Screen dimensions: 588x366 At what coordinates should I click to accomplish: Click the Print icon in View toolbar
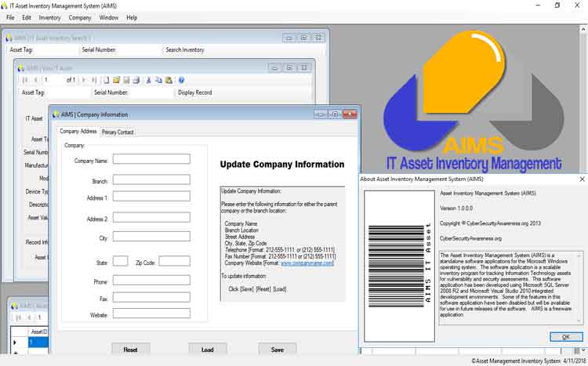pyautogui.click(x=136, y=80)
